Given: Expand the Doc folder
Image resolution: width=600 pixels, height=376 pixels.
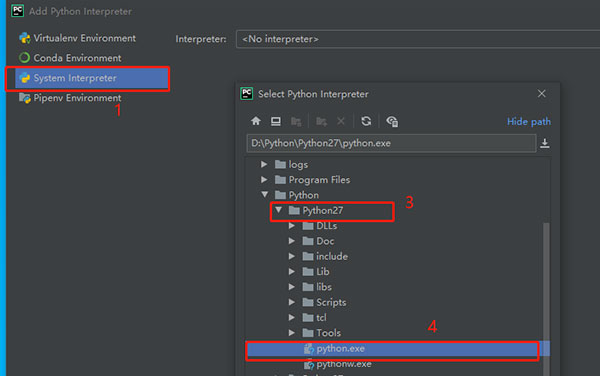Looking at the screenshot, I should 292,241.
